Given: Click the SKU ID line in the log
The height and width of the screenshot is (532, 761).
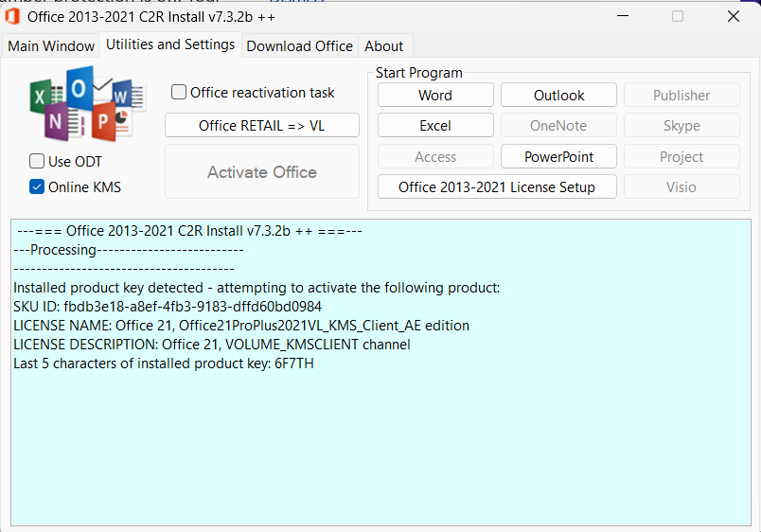Looking at the screenshot, I should [x=168, y=307].
